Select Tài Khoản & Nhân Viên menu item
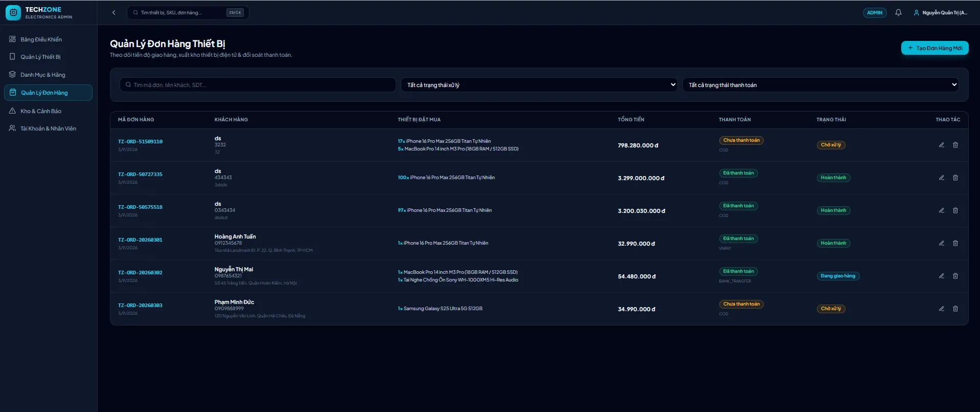This screenshot has height=412, width=980. [x=49, y=128]
